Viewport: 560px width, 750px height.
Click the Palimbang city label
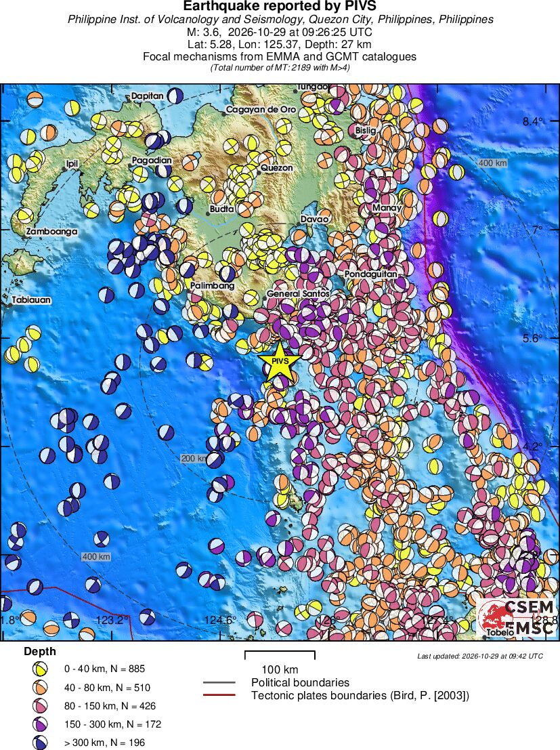point(213,285)
